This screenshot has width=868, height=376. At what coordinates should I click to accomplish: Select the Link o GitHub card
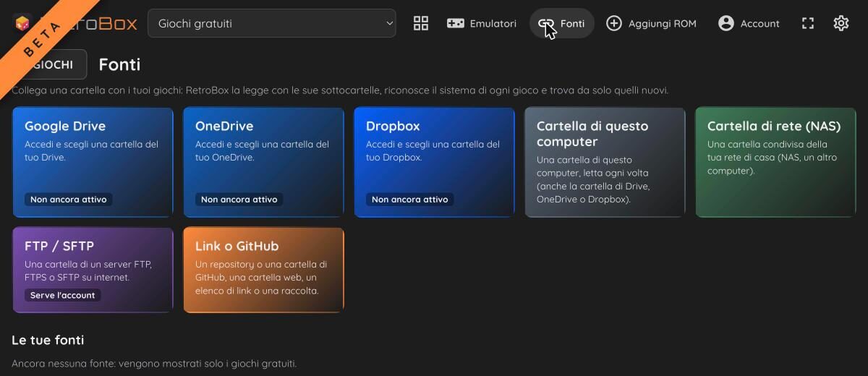click(x=263, y=270)
